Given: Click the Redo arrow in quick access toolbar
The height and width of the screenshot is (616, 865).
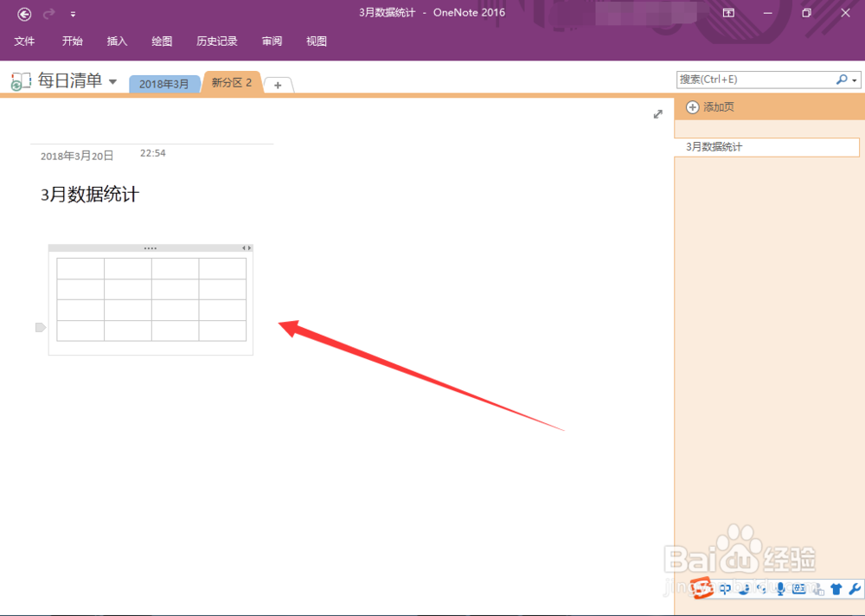Looking at the screenshot, I should click(47, 12).
